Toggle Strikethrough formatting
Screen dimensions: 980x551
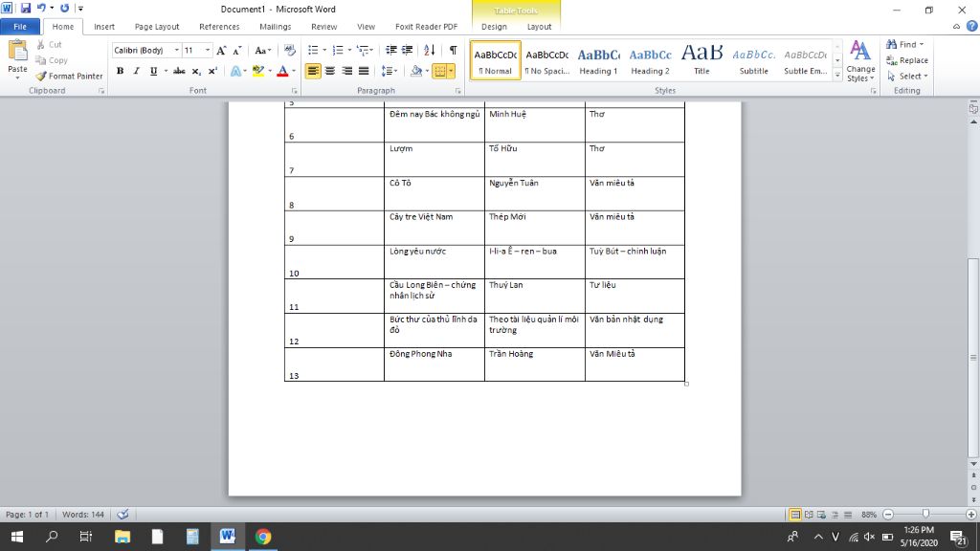179,71
